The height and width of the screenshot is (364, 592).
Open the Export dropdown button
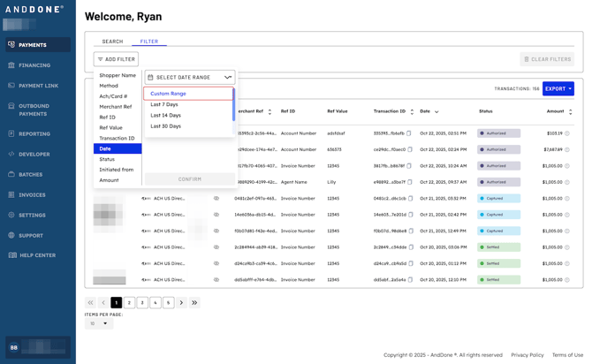pyautogui.click(x=558, y=88)
